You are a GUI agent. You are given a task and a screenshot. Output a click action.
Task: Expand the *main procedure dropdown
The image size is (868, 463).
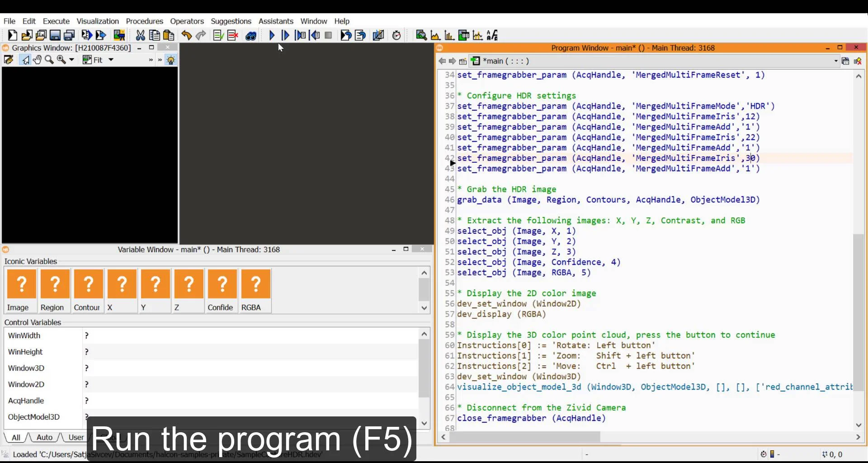coord(835,61)
